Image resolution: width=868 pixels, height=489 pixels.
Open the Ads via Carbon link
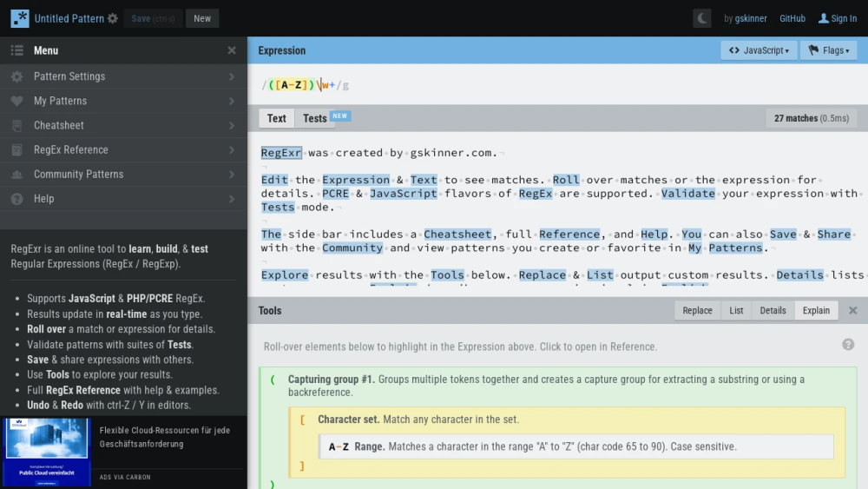125,477
